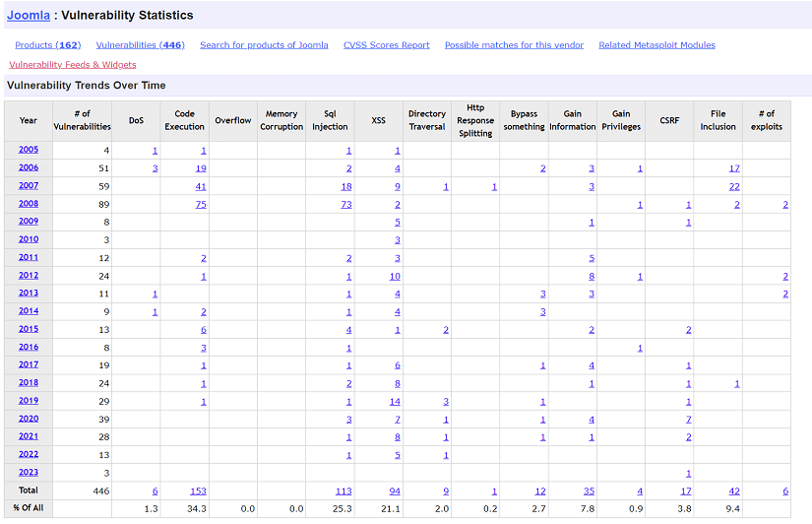Image resolution: width=812 pixels, height=524 pixels.
Task: Select the year 2008 row link
Action: tap(29, 204)
